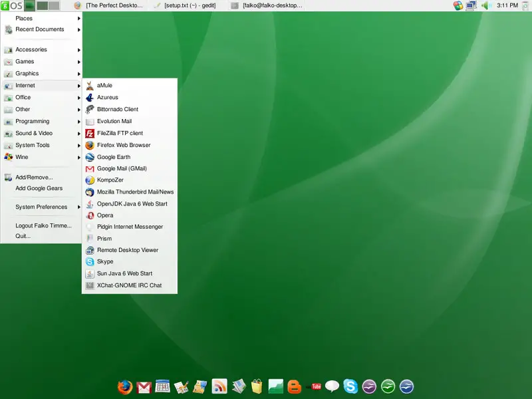
Task: Select the highlighted Internet category
Action: pyautogui.click(x=41, y=86)
